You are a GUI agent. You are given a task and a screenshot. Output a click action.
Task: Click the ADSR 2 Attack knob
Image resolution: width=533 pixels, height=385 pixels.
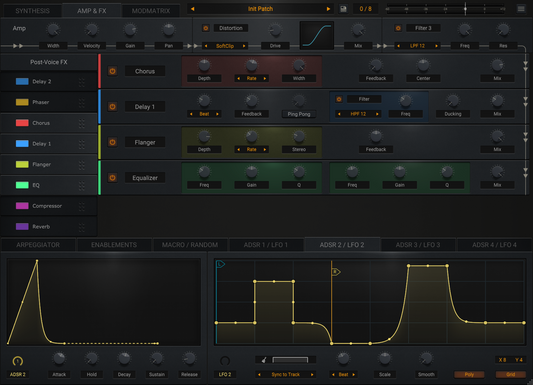(59, 359)
